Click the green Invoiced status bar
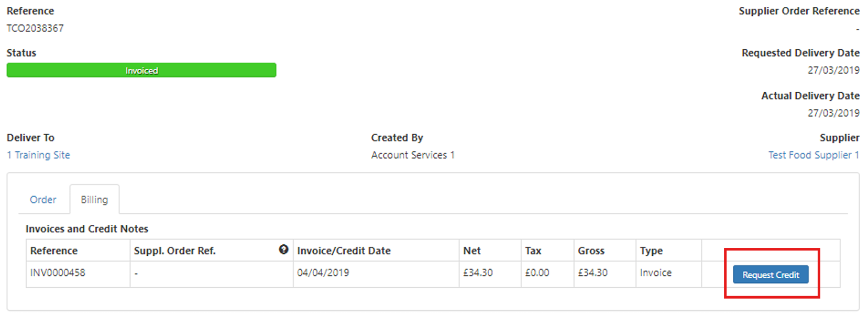This screenshot has width=868, height=315. (x=141, y=70)
